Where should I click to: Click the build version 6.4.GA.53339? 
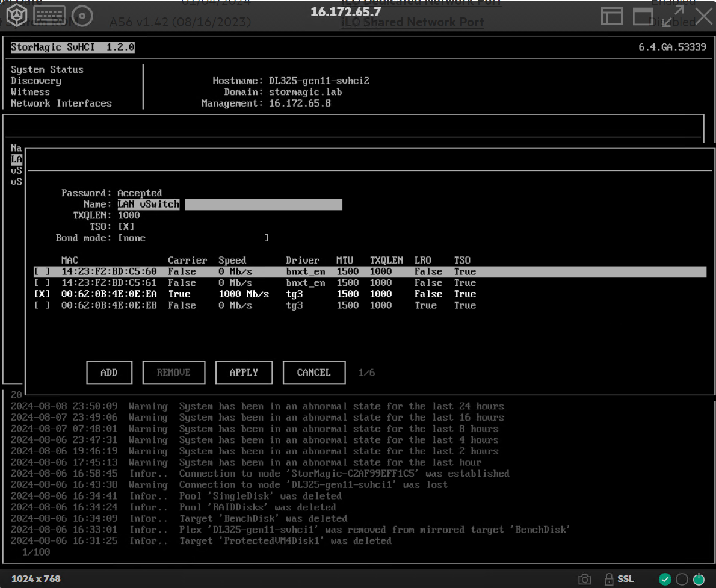point(672,47)
